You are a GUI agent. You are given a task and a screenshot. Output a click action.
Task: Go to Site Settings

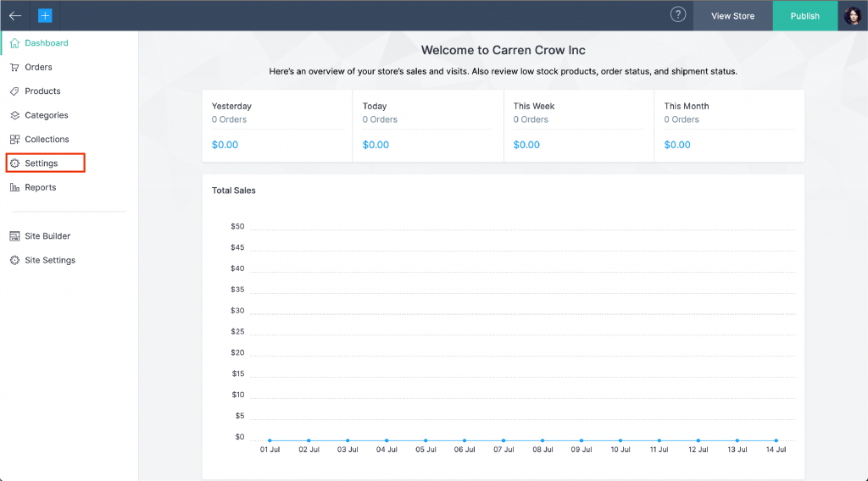[49, 260]
